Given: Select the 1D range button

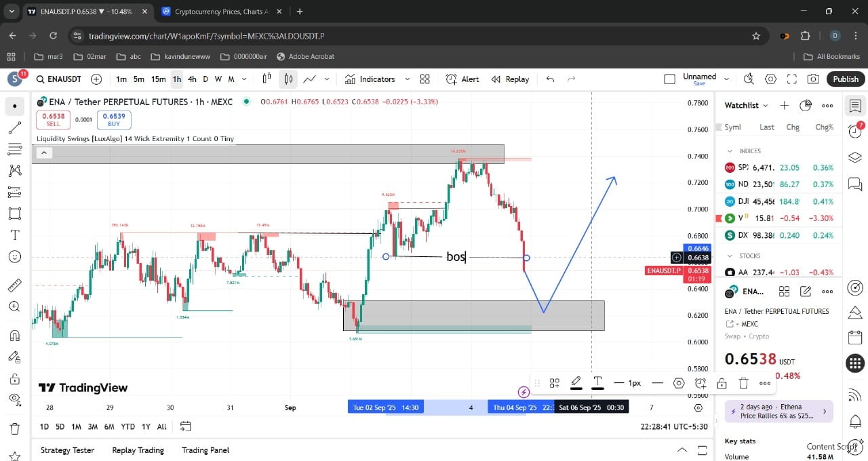Looking at the screenshot, I should click(44, 426).
